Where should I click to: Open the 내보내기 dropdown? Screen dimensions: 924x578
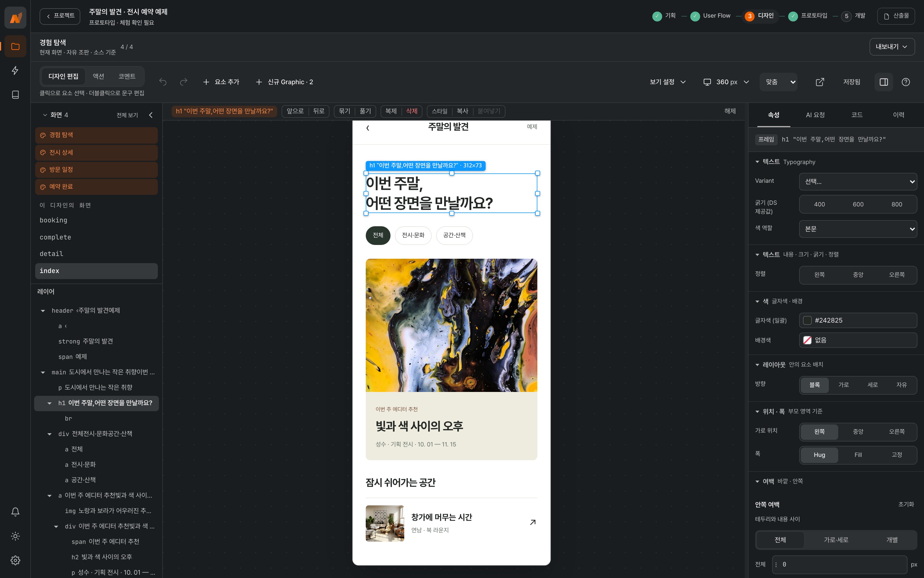click(892, 47)
